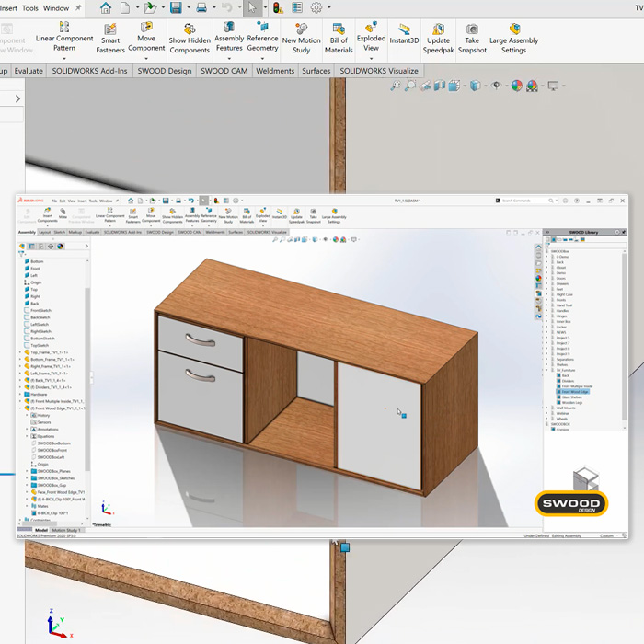
Task: Toggle the Select cursor tool in magnified toolbar
Action: [x=252, y=7]
